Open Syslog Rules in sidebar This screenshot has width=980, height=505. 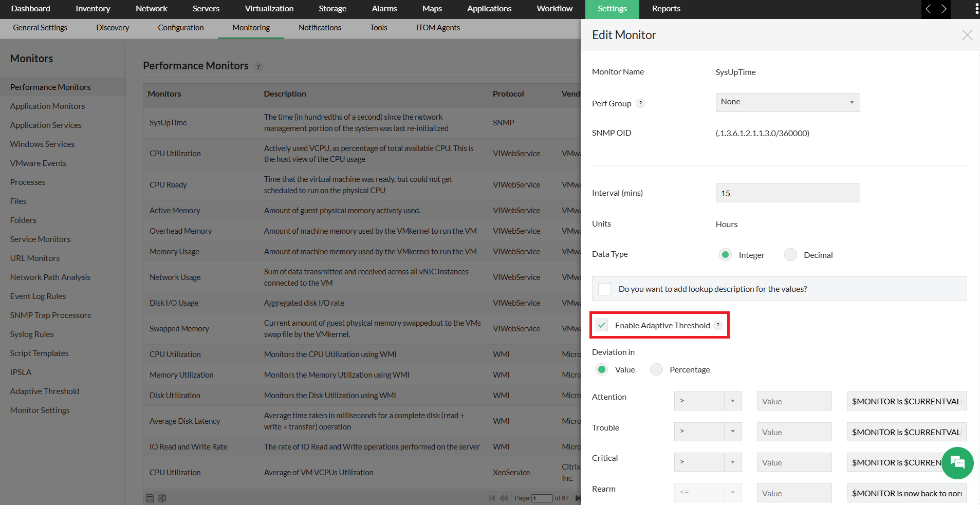(x=32, y=334)
